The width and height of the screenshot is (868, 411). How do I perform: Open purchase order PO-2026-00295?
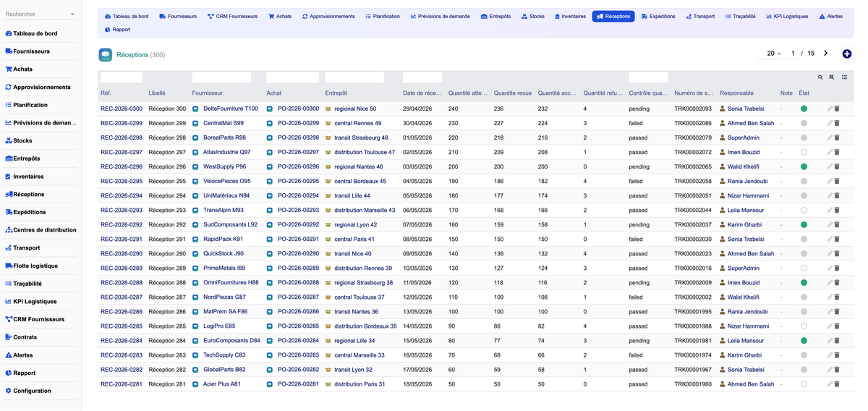(x=299, y=181)
